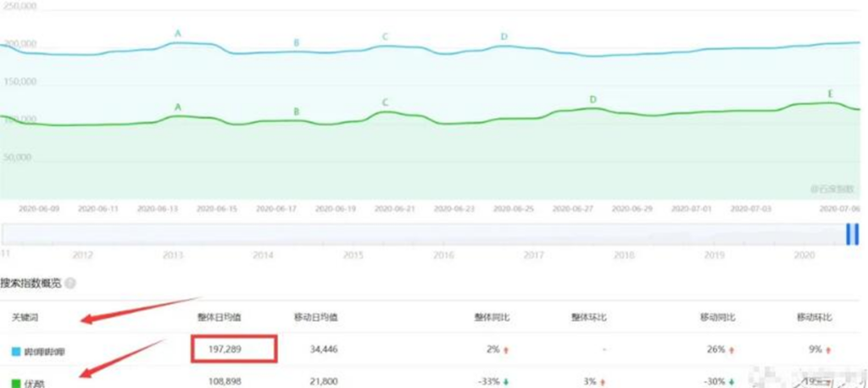Click the -30% mobile year-on-year value

[715, 382]
